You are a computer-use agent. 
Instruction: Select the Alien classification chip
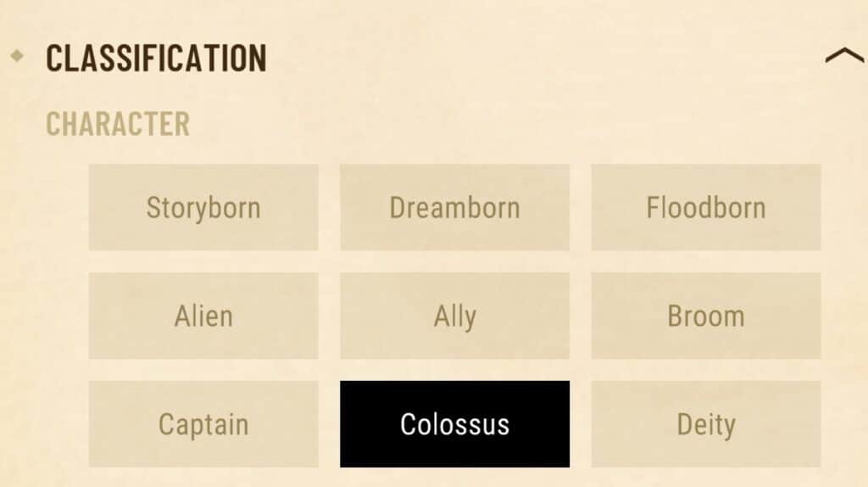coord(203,316)
